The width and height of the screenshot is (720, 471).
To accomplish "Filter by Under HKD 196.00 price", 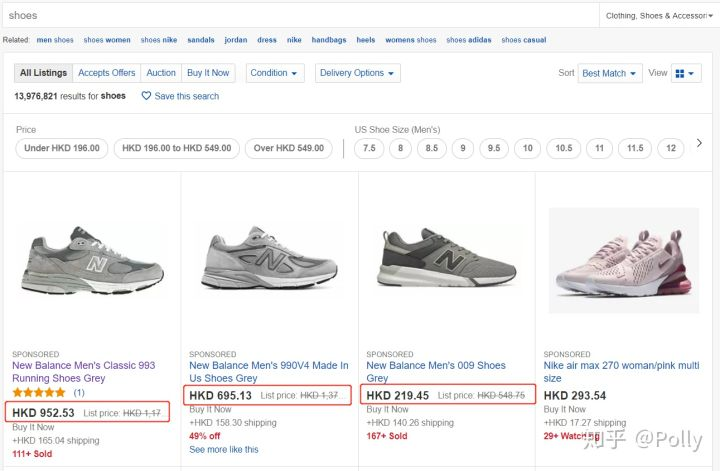I will [62, 148].
